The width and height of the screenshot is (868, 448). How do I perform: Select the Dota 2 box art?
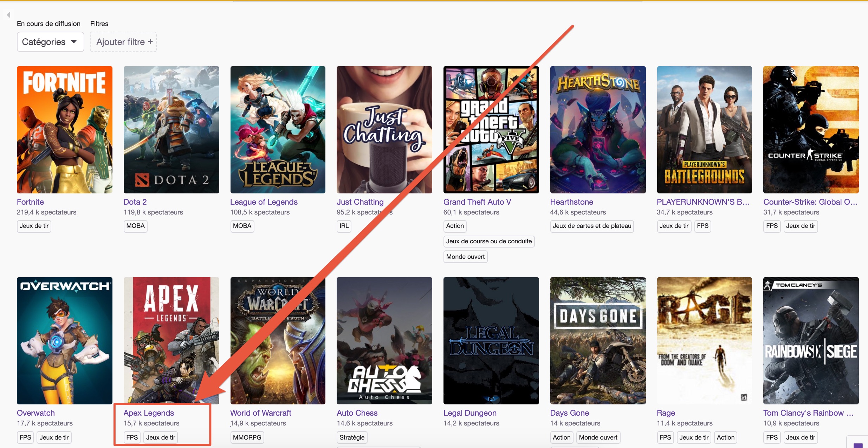[171, 130]
